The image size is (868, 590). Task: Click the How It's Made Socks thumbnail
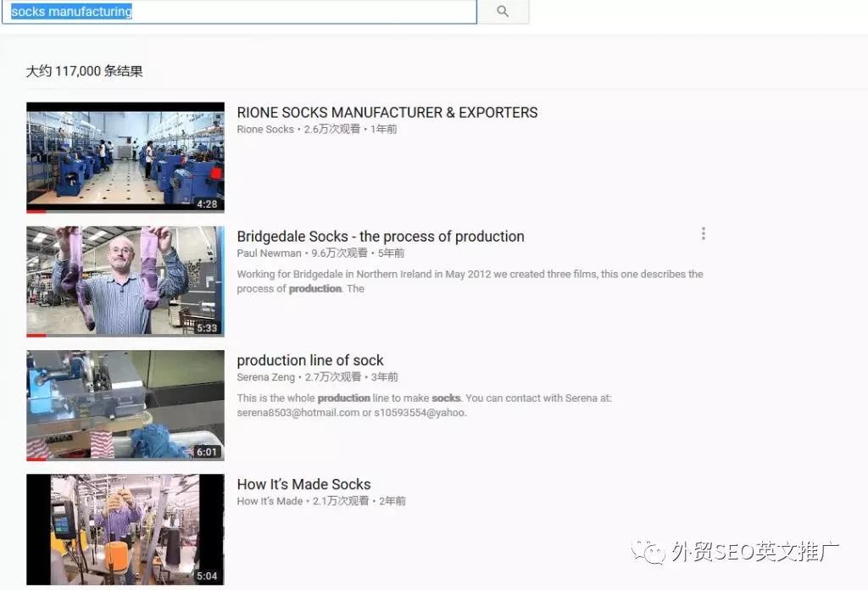(x=125, y=529)
